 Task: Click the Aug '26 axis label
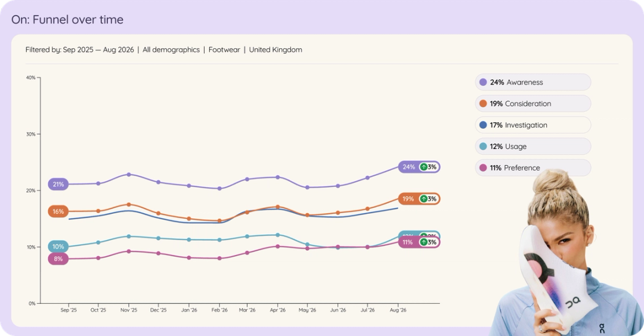[x=398, y=310]
